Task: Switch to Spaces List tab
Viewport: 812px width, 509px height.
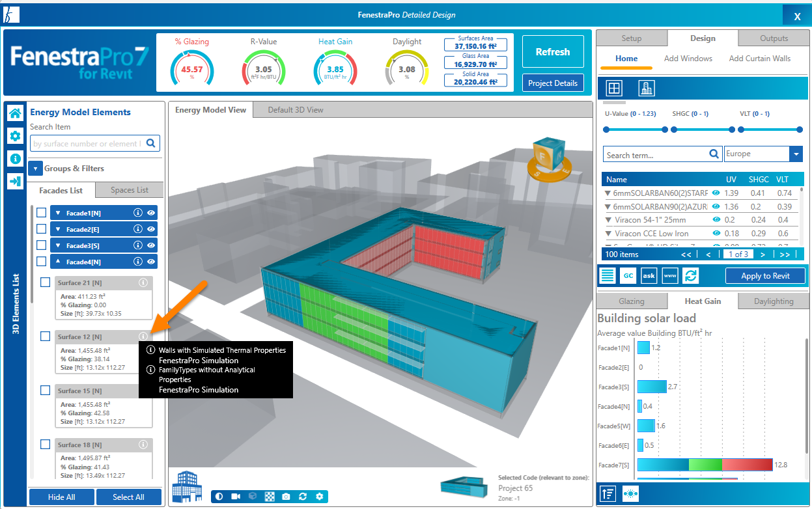Action: tap(130, 190)
